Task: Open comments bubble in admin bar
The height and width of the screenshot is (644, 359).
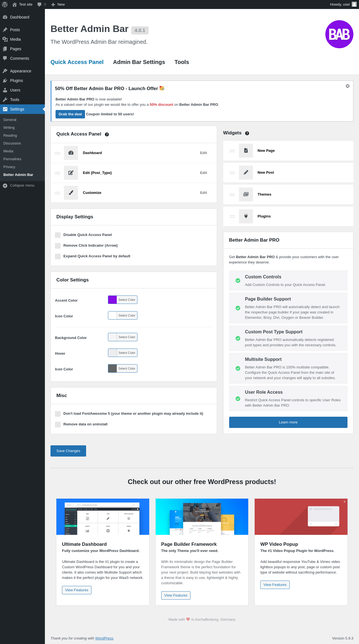Action: [40, 4]
